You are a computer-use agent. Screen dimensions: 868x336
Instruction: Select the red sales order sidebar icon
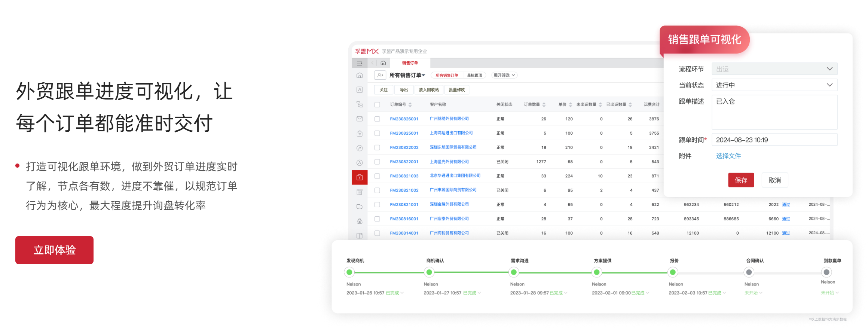coord(360,177)
